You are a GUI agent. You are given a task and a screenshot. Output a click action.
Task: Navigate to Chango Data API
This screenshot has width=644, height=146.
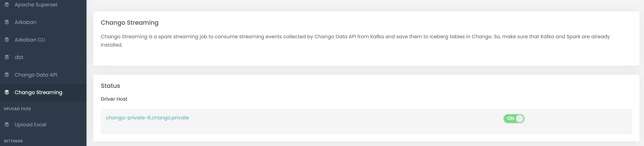(x=36, y=75)
